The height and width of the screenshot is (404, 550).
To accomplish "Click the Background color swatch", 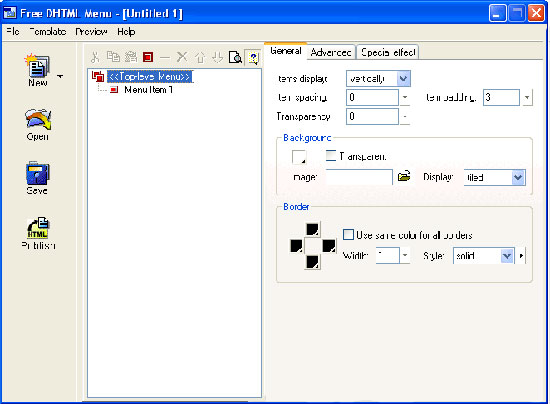I will click(299, 157).
